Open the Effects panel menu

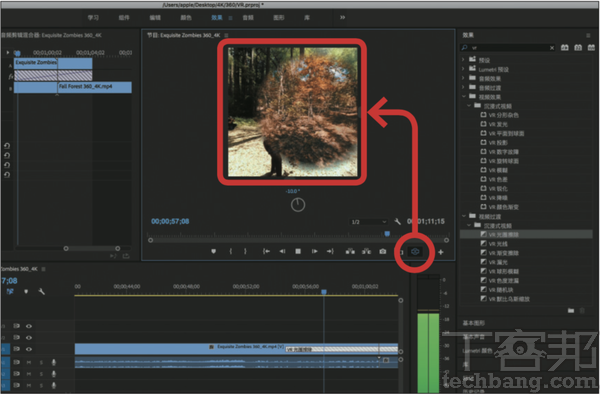point(588,35)
